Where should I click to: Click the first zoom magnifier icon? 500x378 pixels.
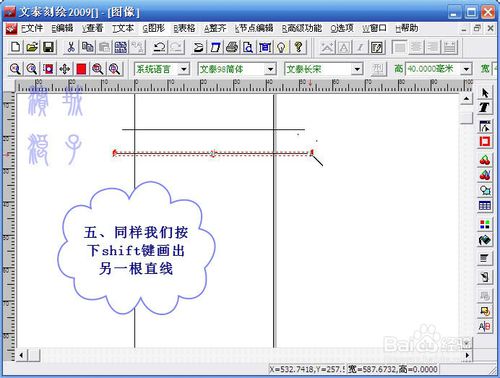[15, 69]
